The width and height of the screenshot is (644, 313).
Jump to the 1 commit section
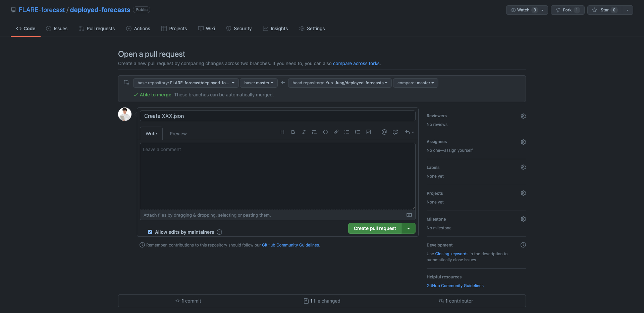188,301
